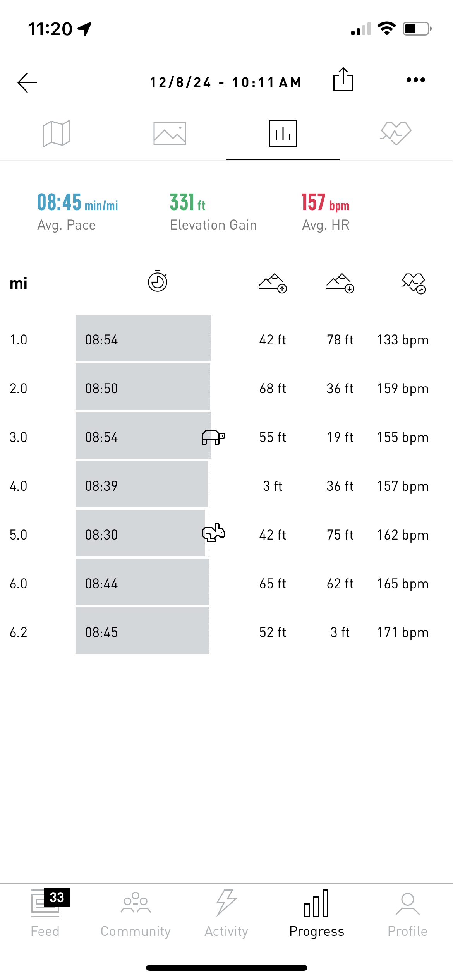Open the Activity tab
This screenshot has height=980, width=453.
click(x=226, y=914)
